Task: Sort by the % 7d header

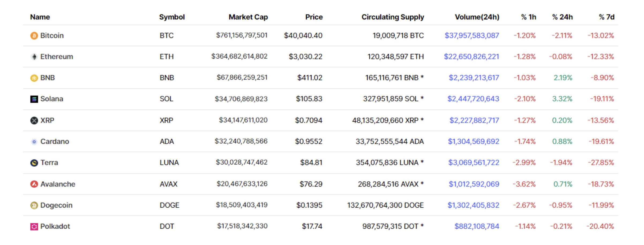Action: (x=606, y=17)
